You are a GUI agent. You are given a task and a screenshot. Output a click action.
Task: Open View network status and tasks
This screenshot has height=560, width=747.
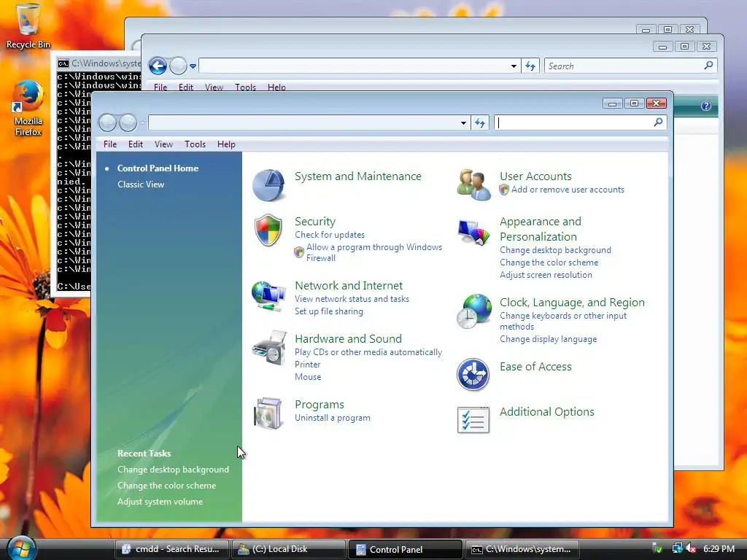point(352,299)
